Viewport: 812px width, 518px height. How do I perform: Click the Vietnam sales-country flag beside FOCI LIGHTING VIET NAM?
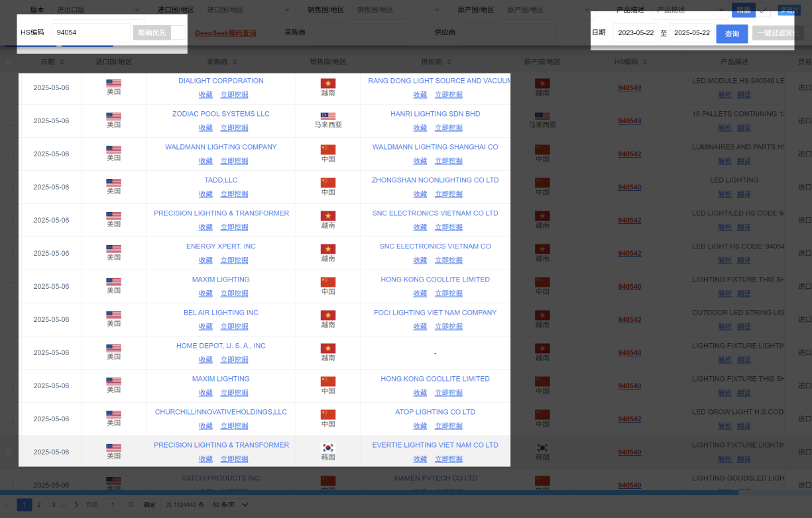(x=328, y=315)
